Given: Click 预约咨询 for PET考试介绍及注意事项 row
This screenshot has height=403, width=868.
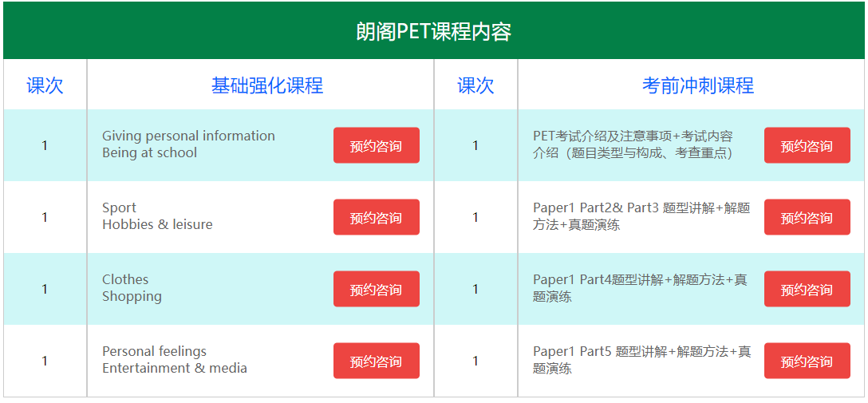Looking at the screenshot, I should [807, 146].
